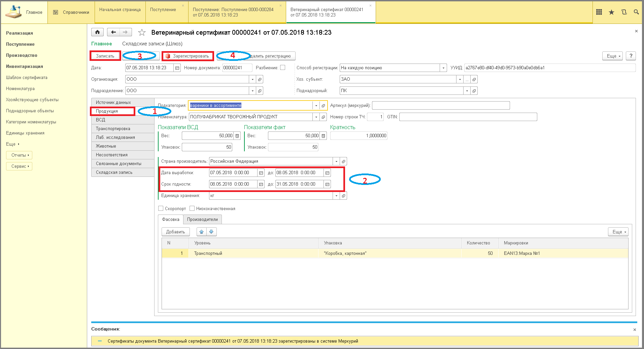
Task: Go back with the left arrow button
Action: (113, 32)
